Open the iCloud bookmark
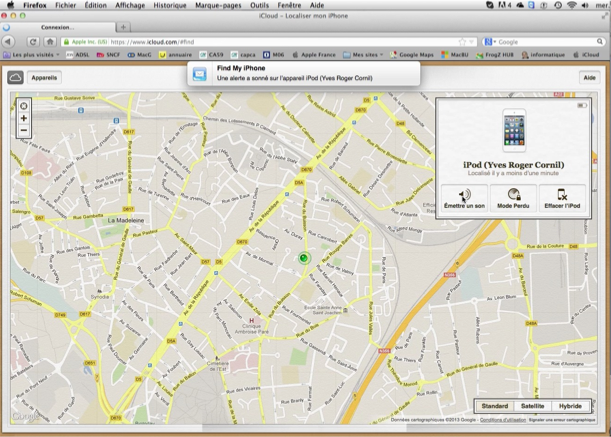Image resolution: width=611 pixels, height=437 pixels. coord(586,55)
